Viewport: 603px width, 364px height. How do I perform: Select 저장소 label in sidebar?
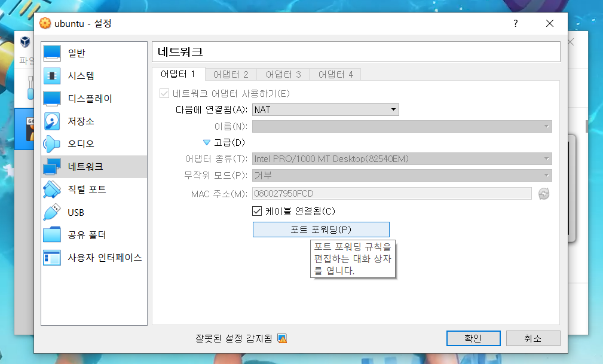tap(81, 121)
